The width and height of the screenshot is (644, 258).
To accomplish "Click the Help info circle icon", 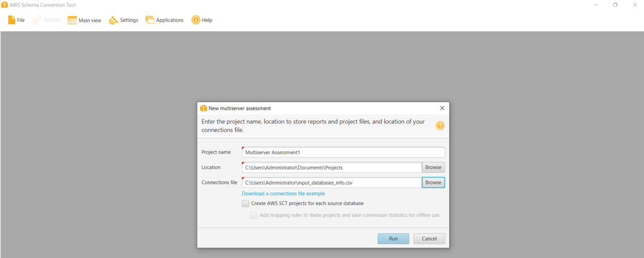I will click(x=196, y=20).
